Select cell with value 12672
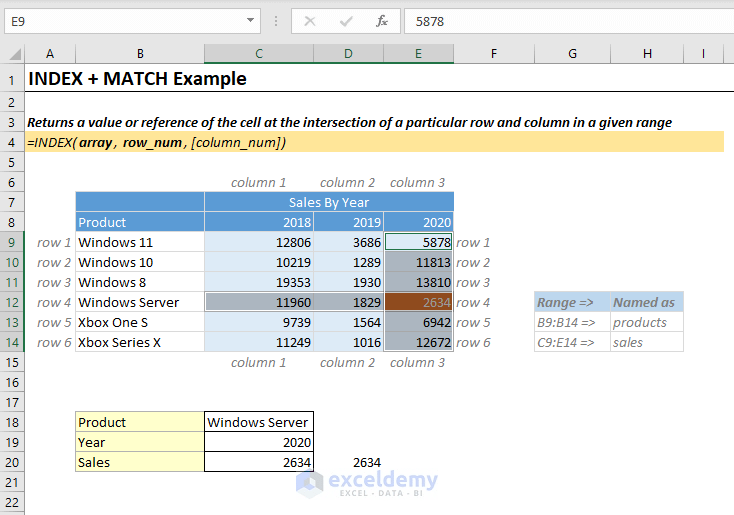Image resolution: width=734 pixels, height=515 pixels. tap(418, 343)
